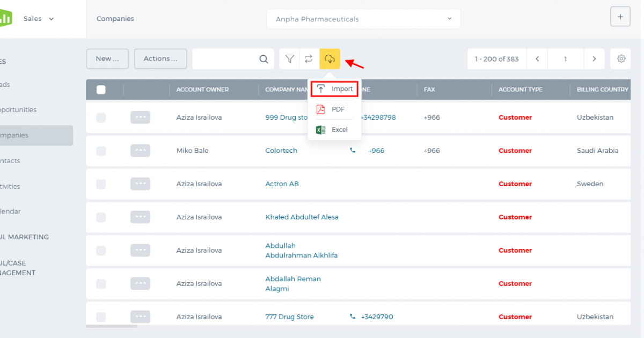Open Calendar in the left sidebar
644x338 pixels.
(x=11, y=211)
